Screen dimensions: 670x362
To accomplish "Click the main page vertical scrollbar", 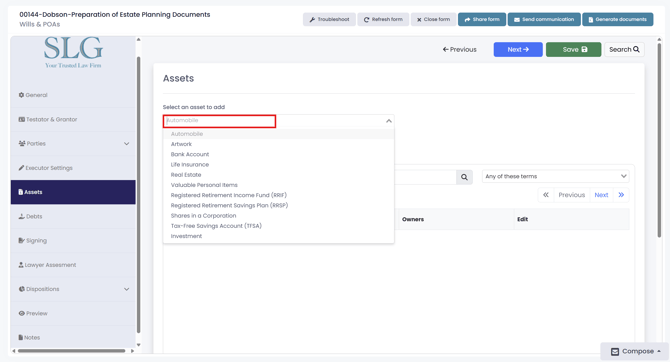I will click(x=659, y=141).
